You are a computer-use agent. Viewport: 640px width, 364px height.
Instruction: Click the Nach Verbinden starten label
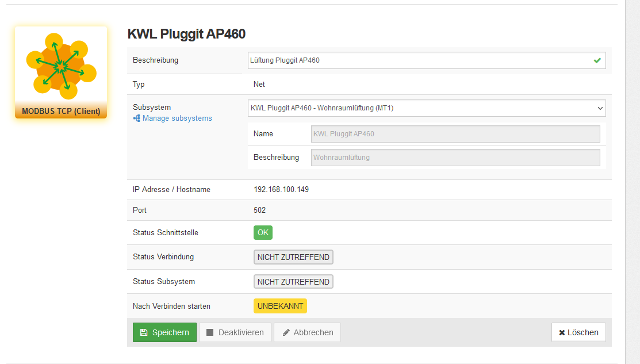[171, 306]
